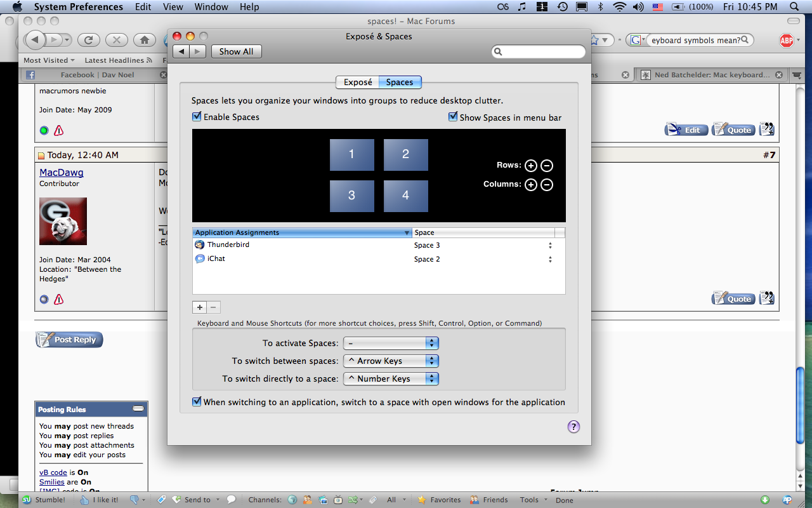Switch to the Ned Batchelder browser tab
Image resolution: width=812 pixels, height=508 pixels.
(x=712, y=75)
